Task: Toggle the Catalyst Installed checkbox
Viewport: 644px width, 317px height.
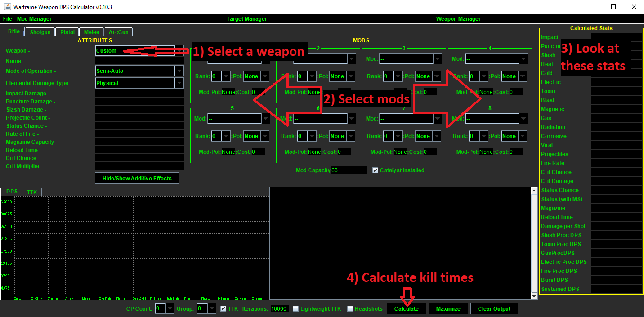Action: (x=376, y=170)
